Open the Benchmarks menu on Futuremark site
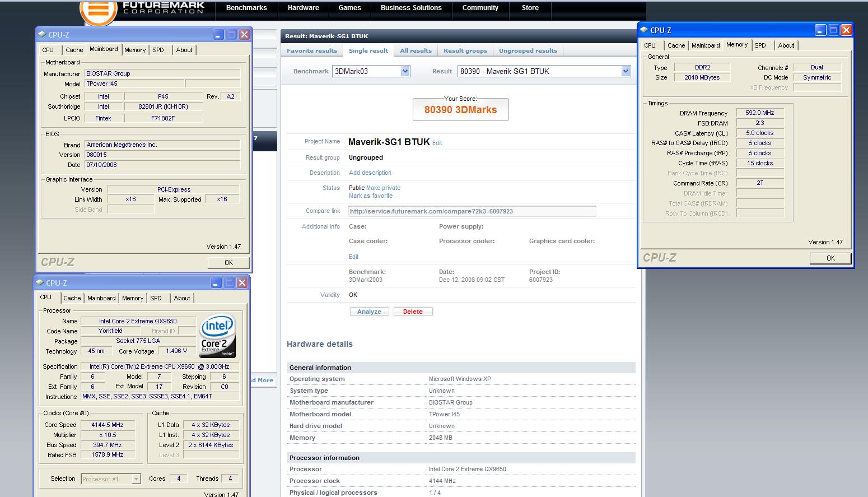Image resolution: width=868 pixels, height=497 pixels. tap(246, 8)
